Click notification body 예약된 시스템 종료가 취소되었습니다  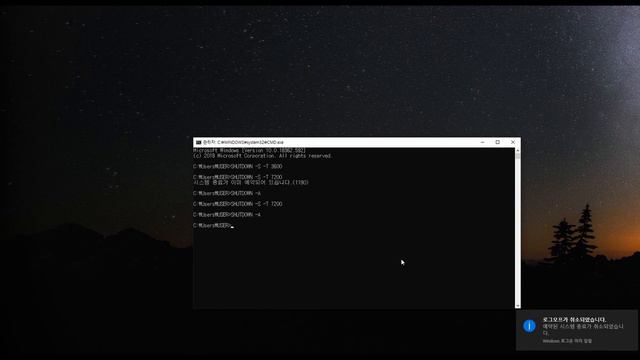(x=583, y=329)
